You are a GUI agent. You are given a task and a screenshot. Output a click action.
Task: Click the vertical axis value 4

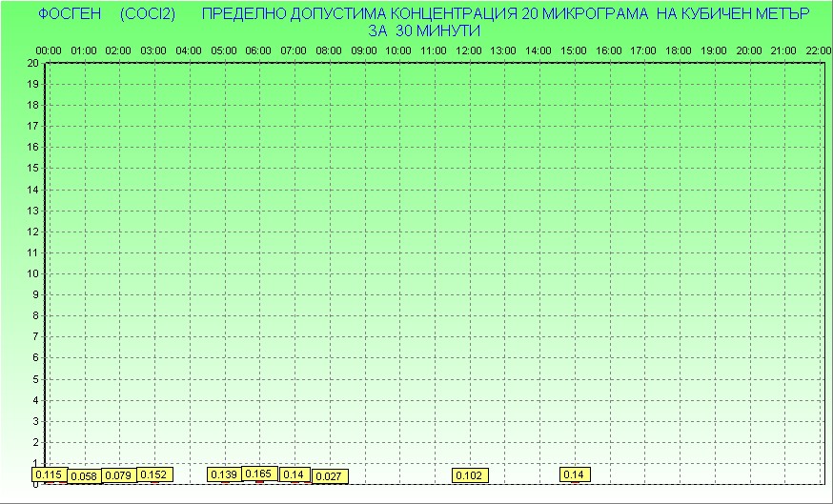(35, 400)
